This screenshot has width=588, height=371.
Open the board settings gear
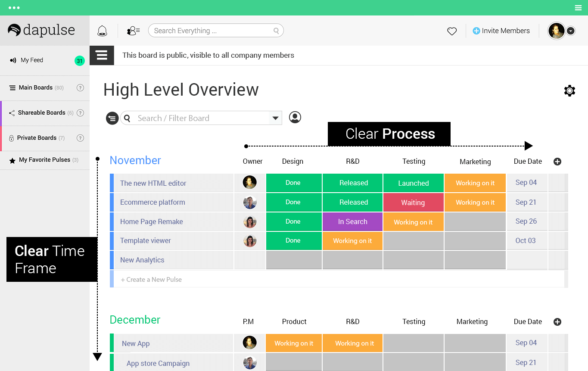(569, 90)
